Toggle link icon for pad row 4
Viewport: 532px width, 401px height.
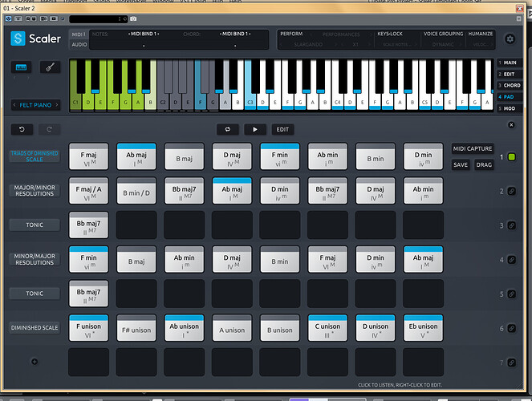click(x=511, y=260)
